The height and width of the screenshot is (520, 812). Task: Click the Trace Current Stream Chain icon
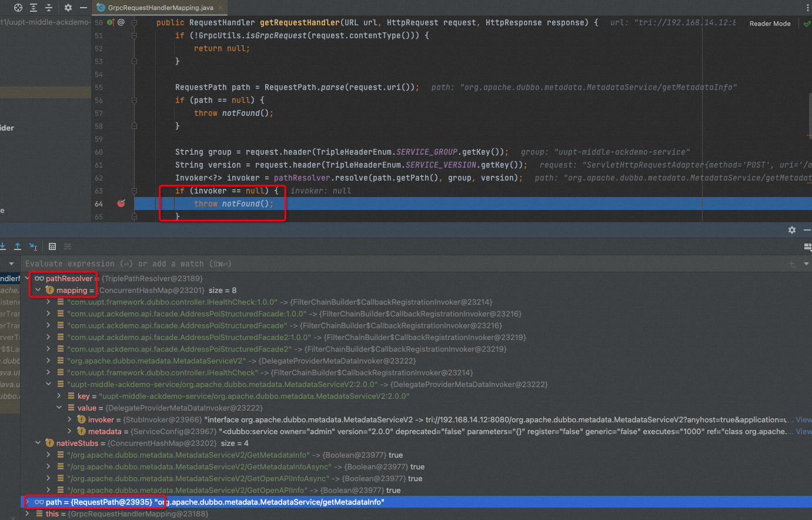pos(68,246)
